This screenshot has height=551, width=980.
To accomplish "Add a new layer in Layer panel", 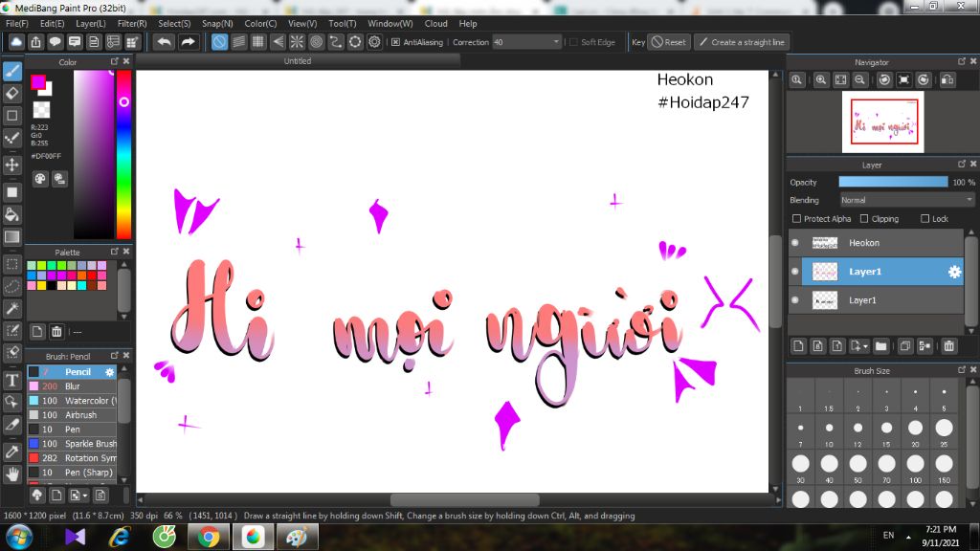I will (x=798, y=346).
